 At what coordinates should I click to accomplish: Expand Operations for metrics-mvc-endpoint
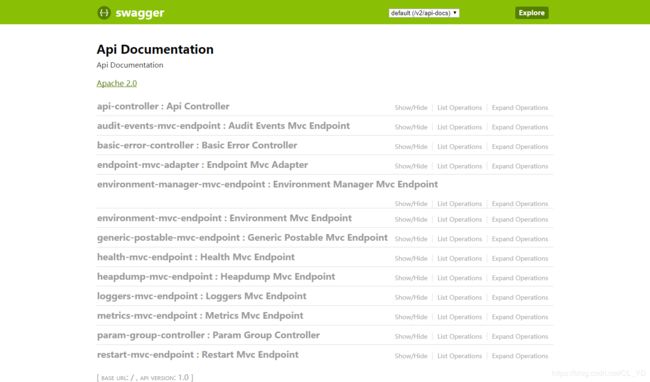[x=520, y=317]
